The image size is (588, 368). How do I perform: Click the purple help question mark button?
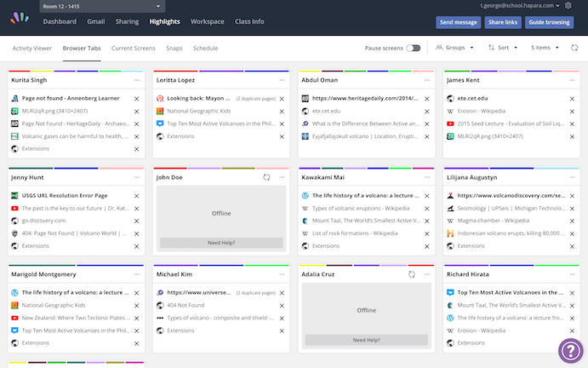[569, 350]
